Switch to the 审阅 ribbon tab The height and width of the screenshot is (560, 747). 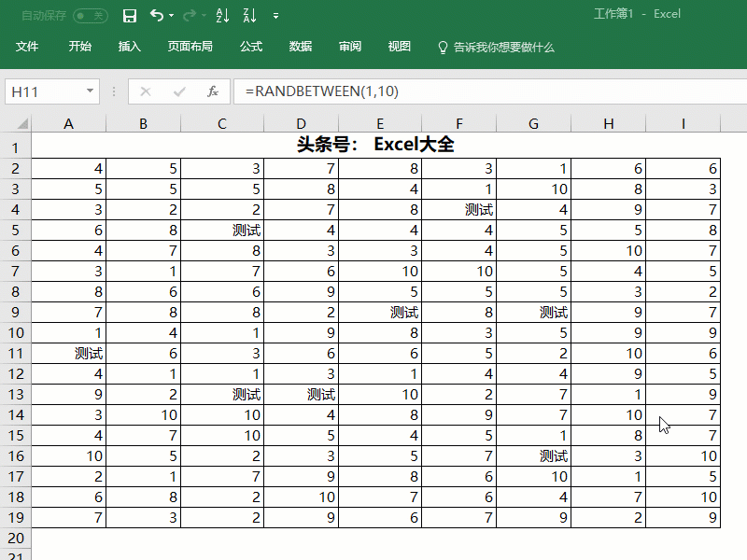[x=350, y=47]
